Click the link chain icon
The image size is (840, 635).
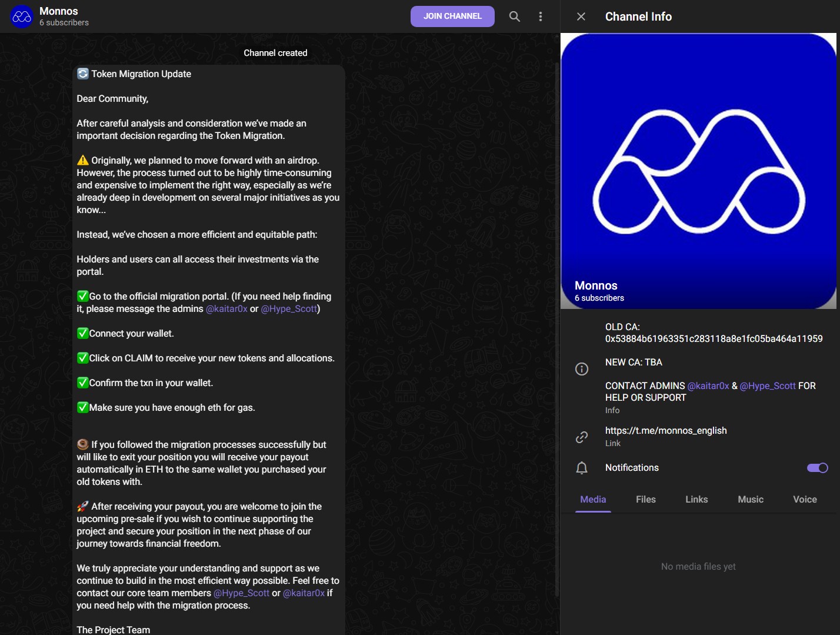(582, 437)
